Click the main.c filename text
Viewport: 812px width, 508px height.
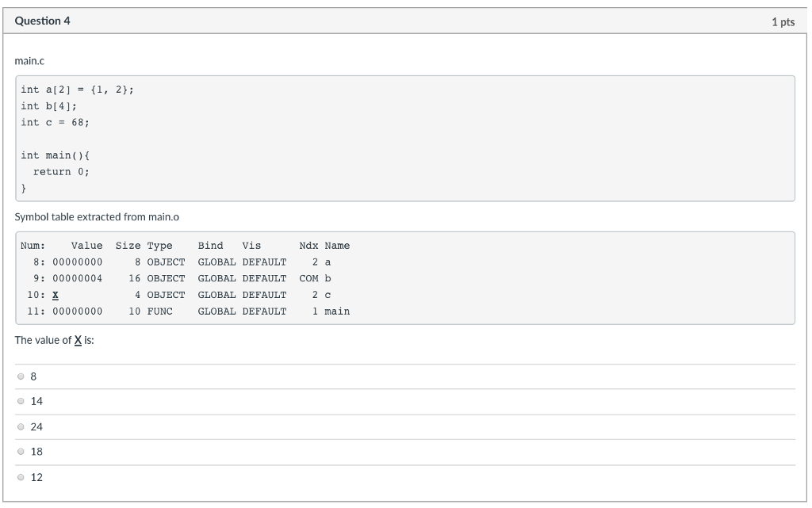click(29, 60)
